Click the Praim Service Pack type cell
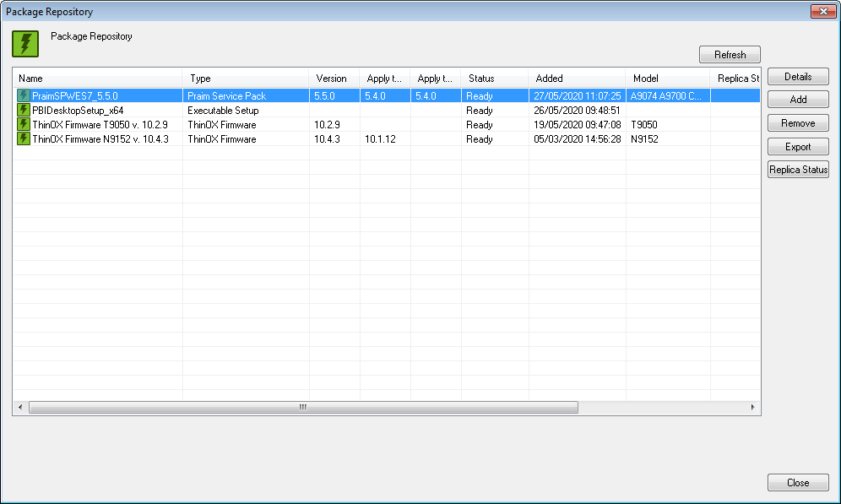 227,96
